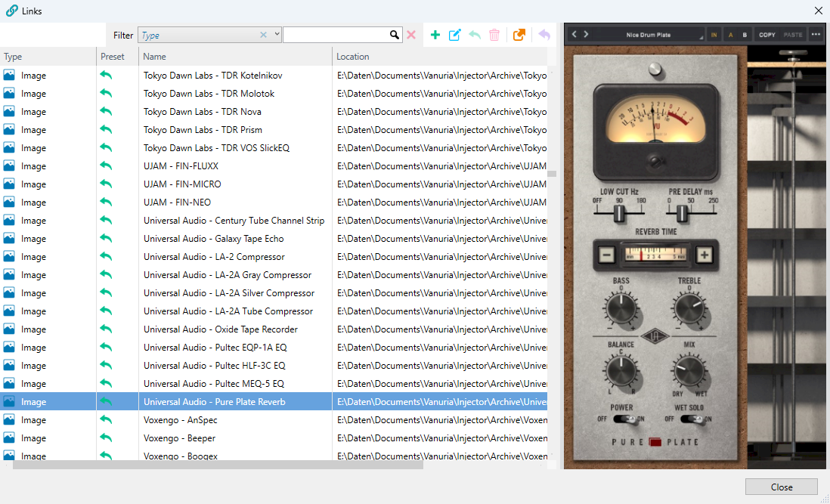Click the MIX knob
Image resolution: width=830 pixels, height=504 pixels.
tap(689, 371)
